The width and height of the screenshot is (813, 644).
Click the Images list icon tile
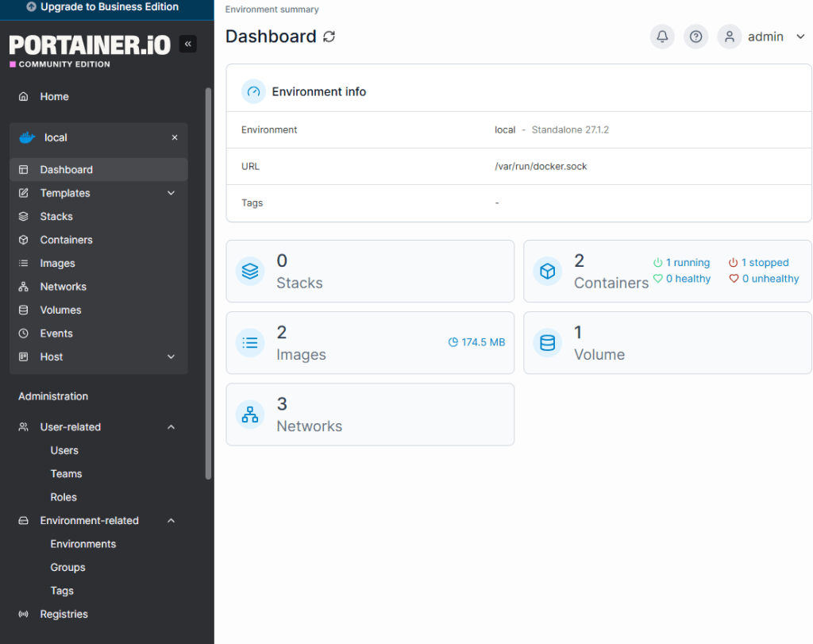[x=250, y=343]
